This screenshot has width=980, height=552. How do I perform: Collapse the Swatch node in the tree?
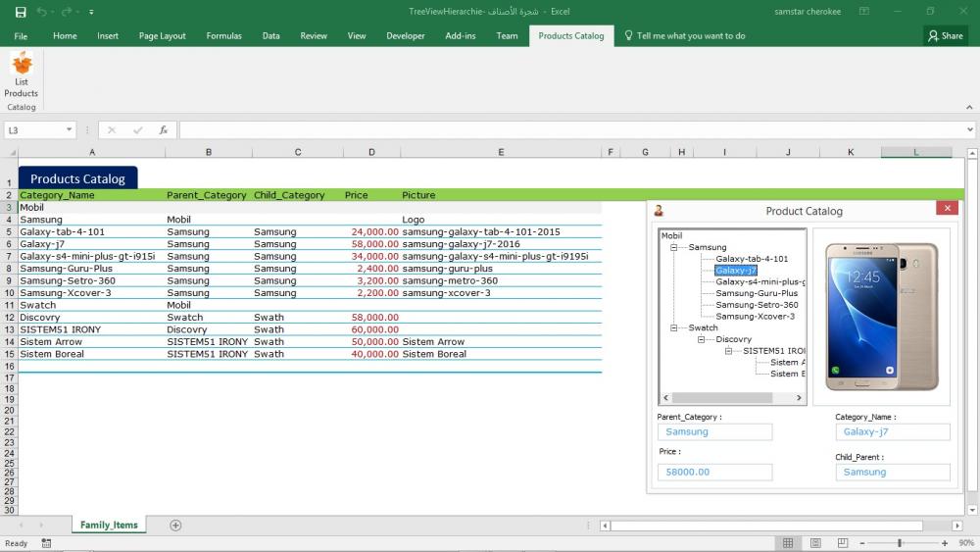[674, 327]
